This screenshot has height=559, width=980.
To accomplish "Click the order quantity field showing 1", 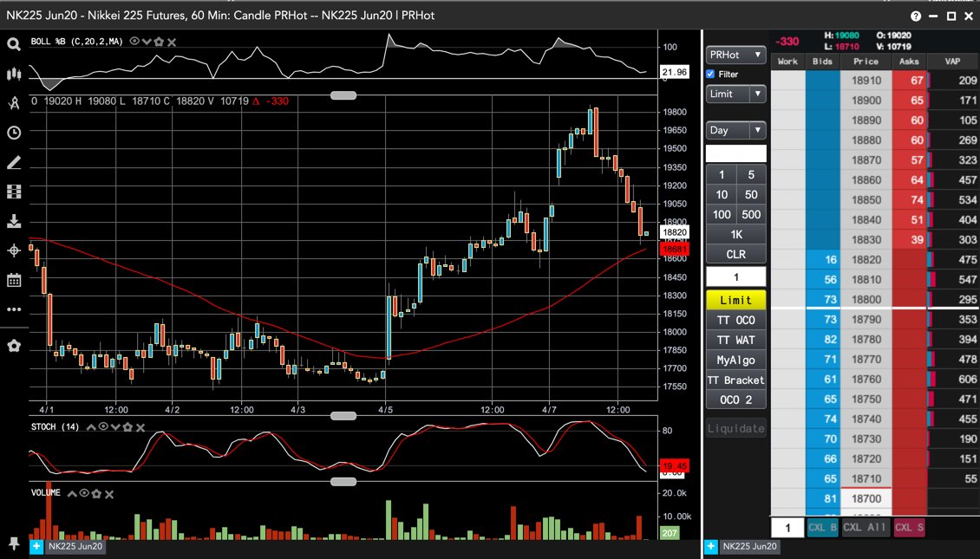I will [x=735, y=276].
